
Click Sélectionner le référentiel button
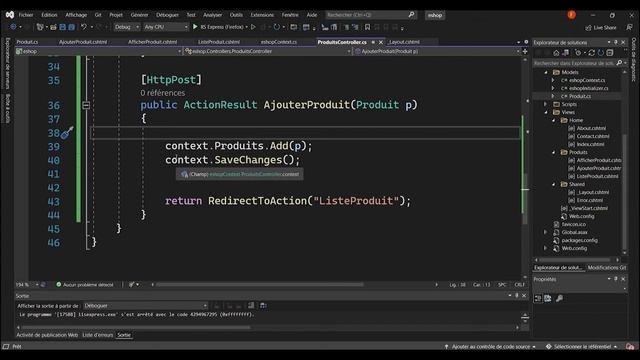[582, 347]
